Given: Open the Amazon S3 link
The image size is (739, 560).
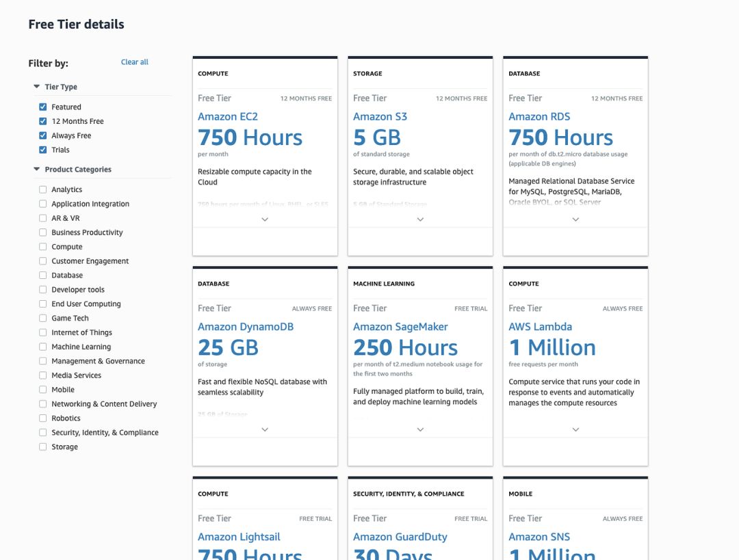Looking at the screenshot, I should click(x=380, y=116).
